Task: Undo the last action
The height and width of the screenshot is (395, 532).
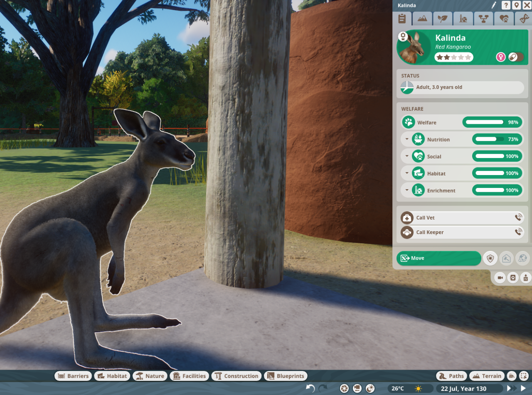Action: click(310, 388)
